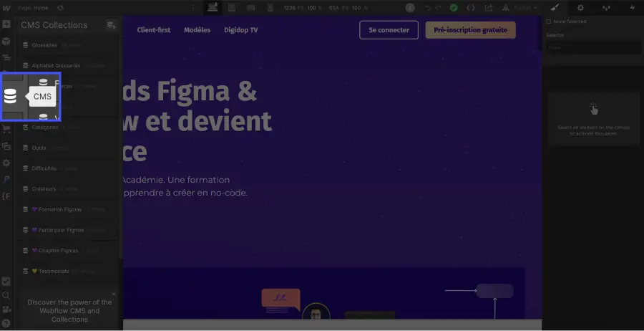Screen dimensions: 644x331
Task: Open the Testimonials collection
Action: coord(68,272)
